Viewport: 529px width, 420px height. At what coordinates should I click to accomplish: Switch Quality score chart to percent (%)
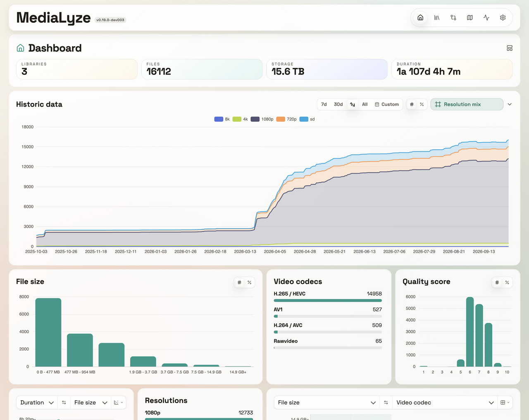click(x=507, y=282)
